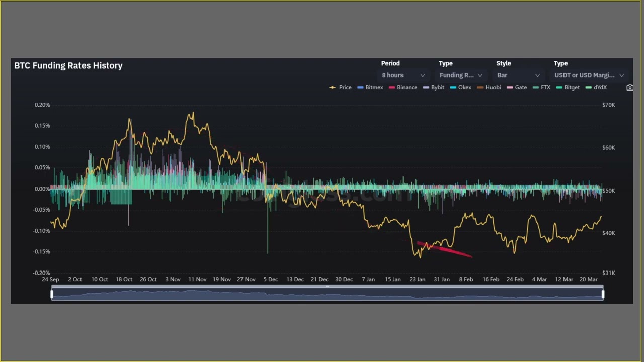Open the Period 8 hours dropdown
The image size is (644, 362).
tap(403, 75)
